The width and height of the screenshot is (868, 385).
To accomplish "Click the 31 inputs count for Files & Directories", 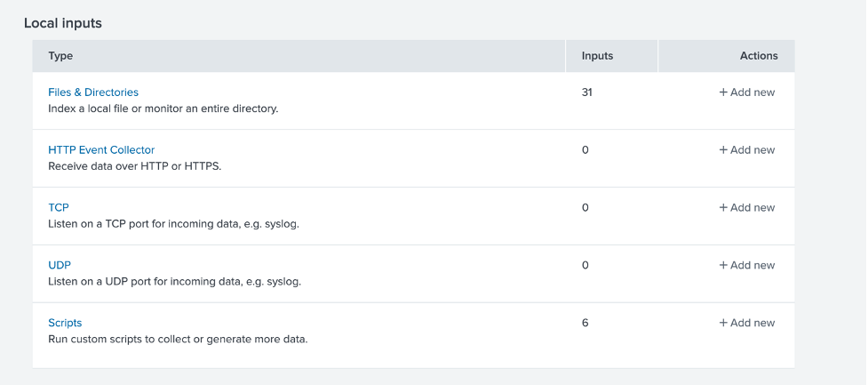I will click(586, 92).
